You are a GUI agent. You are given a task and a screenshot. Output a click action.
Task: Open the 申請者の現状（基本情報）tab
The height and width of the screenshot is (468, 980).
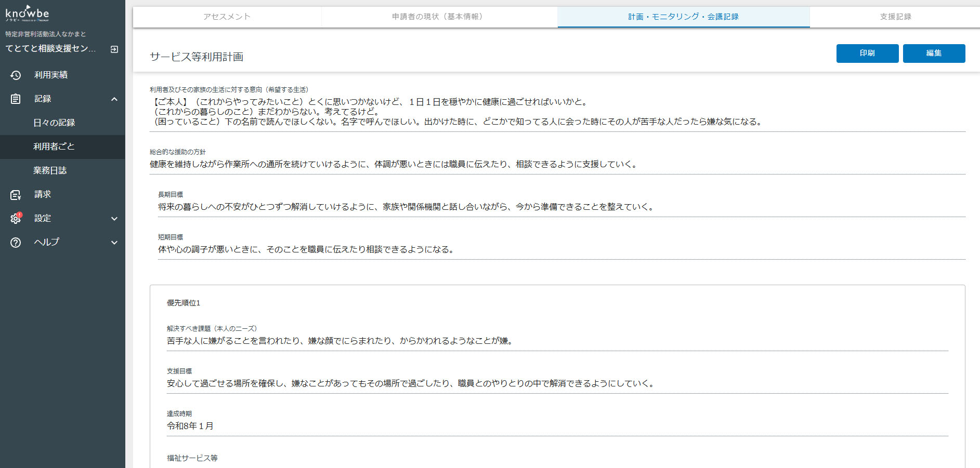[439, 17]
